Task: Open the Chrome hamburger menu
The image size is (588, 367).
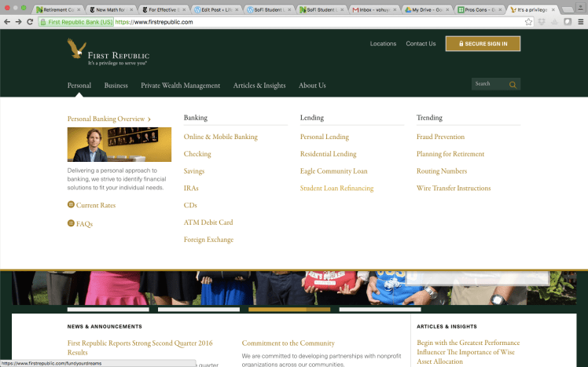Action: [580, 22]
